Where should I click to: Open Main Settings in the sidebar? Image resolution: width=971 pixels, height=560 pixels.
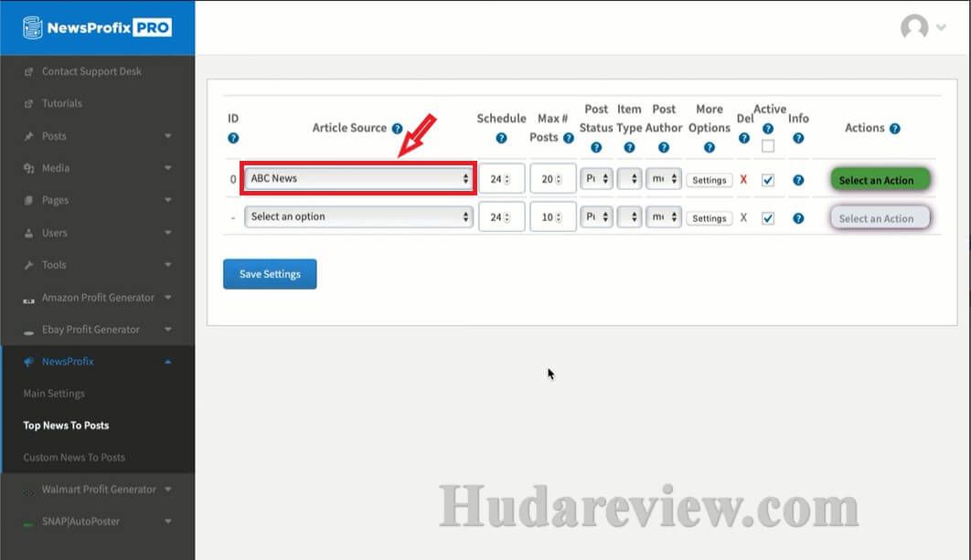[54, 394]
